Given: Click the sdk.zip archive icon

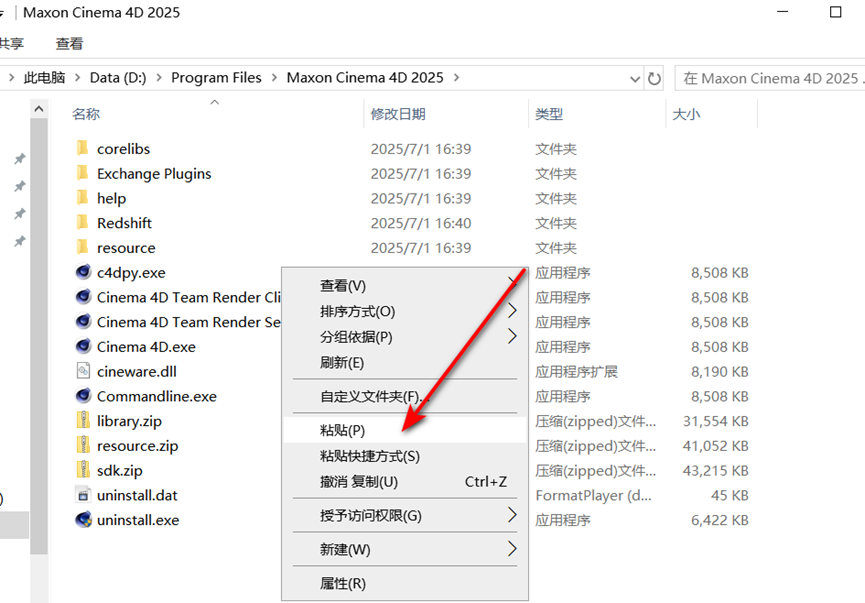Looking at the screenshot, I should click(83, 469).
